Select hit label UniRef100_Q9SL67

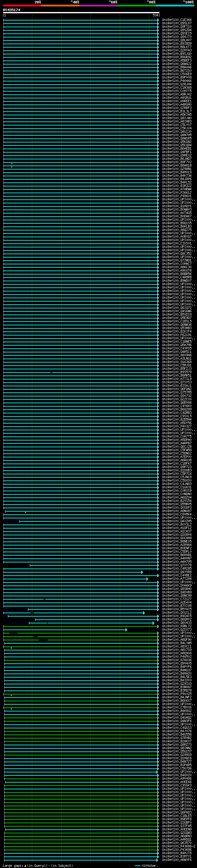[x=177, y=23]
